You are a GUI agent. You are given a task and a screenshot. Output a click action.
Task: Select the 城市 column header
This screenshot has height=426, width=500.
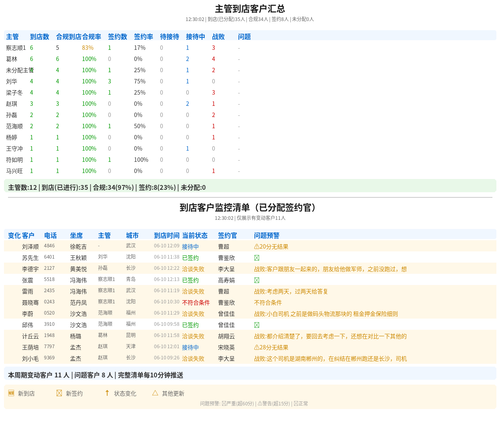(x=132, y=235)
